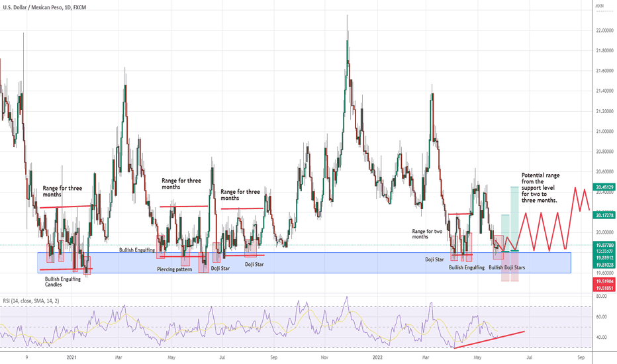Select the 40.00 RSI axis label
The image size is (617, 364).
601,338
